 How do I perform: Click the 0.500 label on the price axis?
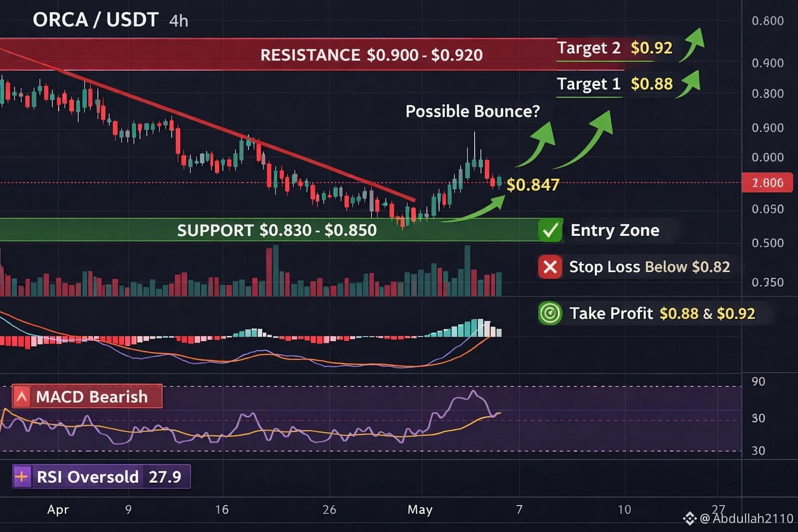tap(768, 243)
